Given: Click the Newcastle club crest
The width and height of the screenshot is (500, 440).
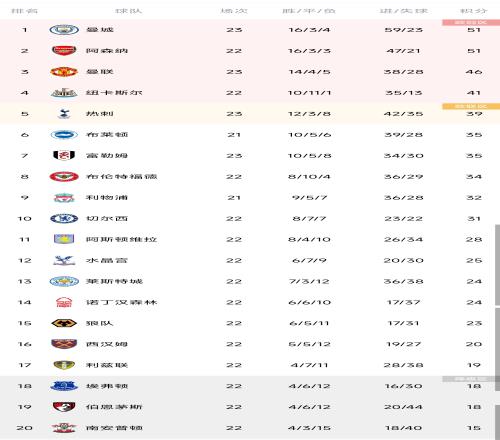Looking at the screenshot, I should coord(64,93).
